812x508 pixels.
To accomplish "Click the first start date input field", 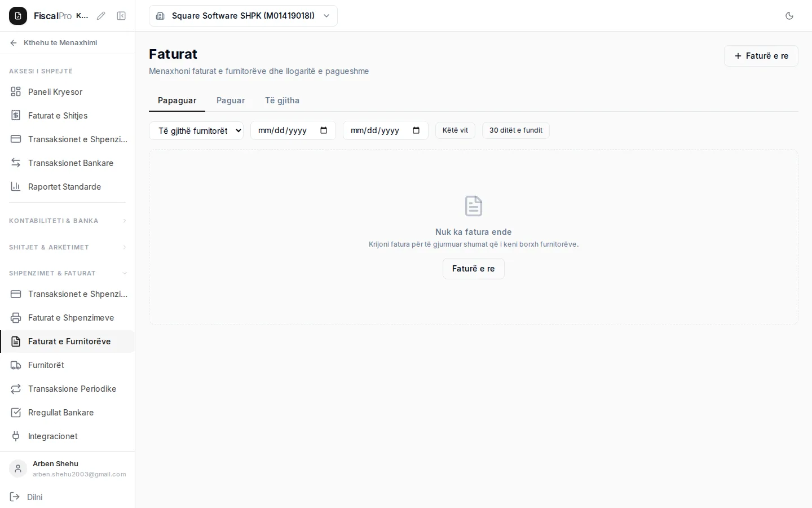I will [x=293, y=130].
